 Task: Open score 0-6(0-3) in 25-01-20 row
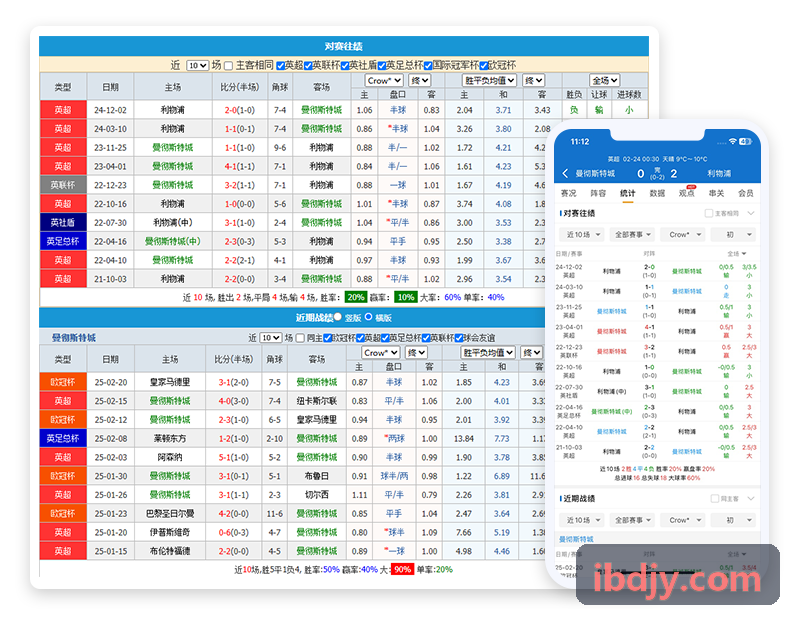(234, 532)
